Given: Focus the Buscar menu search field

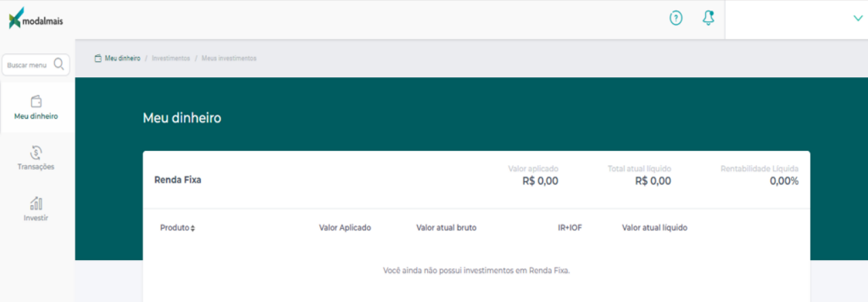Looking at the screenshot, I should pos(36,65).
